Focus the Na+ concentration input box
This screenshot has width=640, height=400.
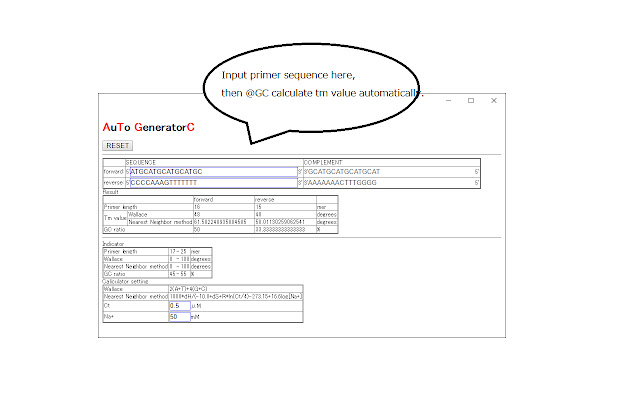pos(180,316)
